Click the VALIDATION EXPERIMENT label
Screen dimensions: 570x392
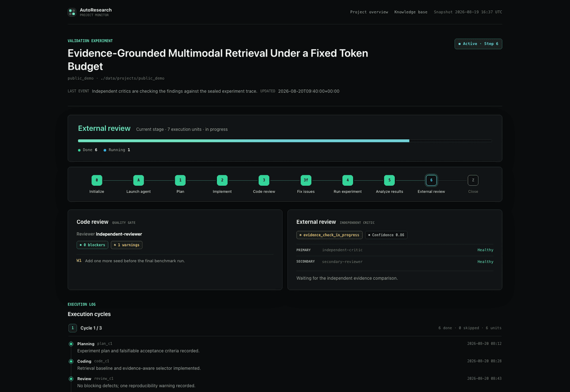pos(90,41)
